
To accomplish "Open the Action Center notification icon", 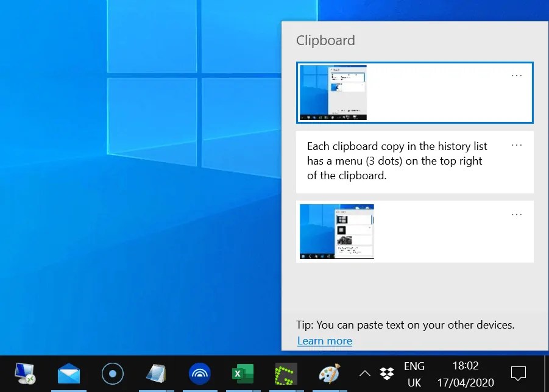I will (517, 374).
